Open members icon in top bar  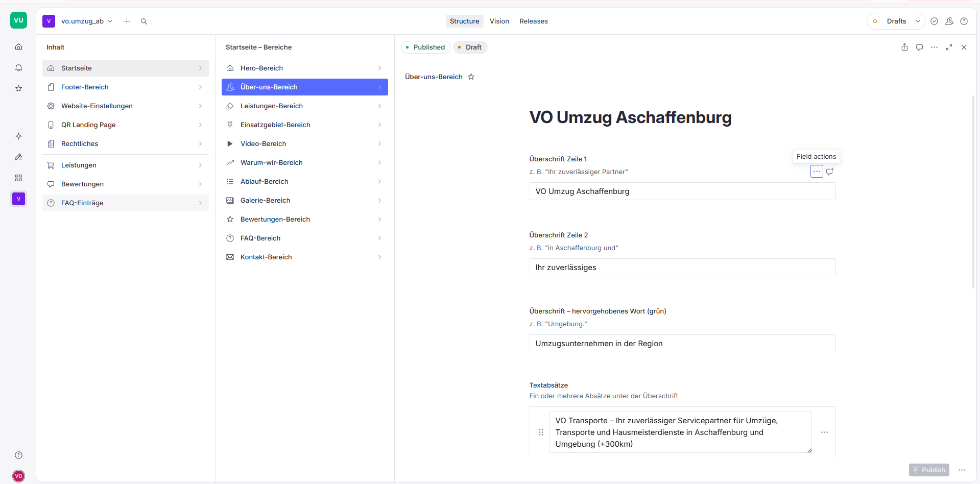[949, 21]
